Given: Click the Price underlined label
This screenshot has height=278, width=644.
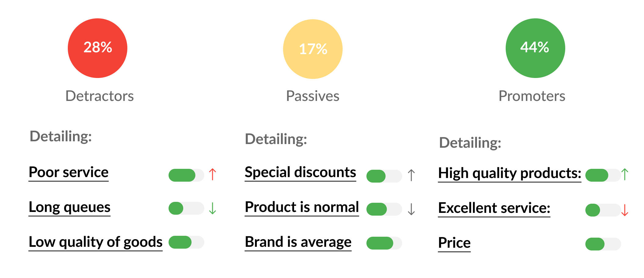Looking at the screenshot, I should click(x=454, y=243).
